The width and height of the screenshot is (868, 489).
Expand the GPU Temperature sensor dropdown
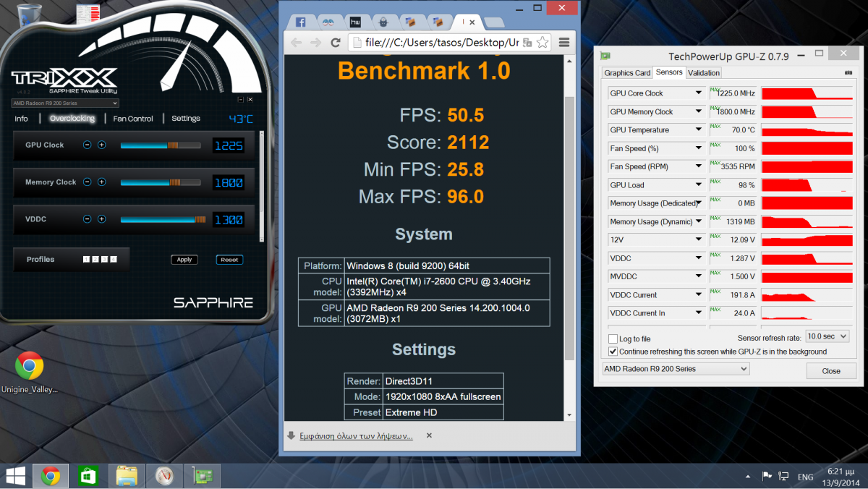click(698, 130)
